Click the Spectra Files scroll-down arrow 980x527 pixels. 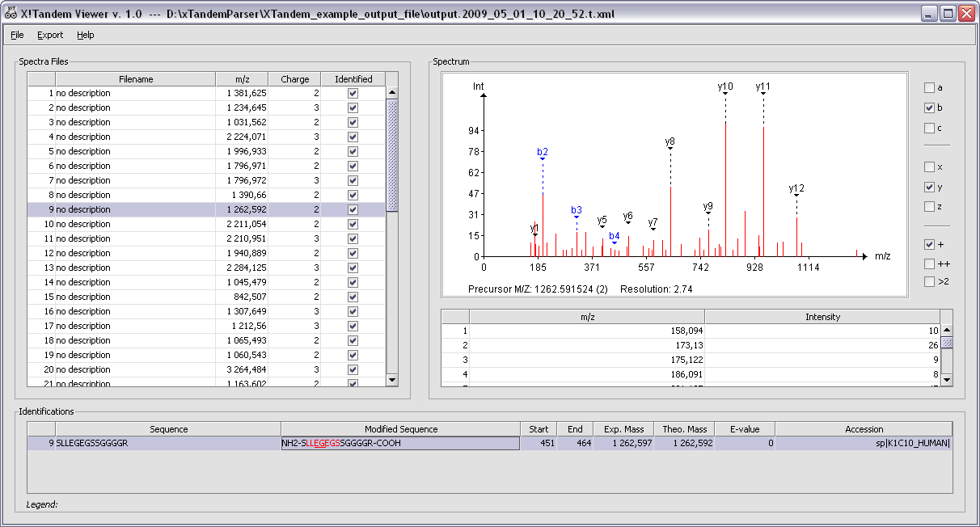(x=392, y=378)
